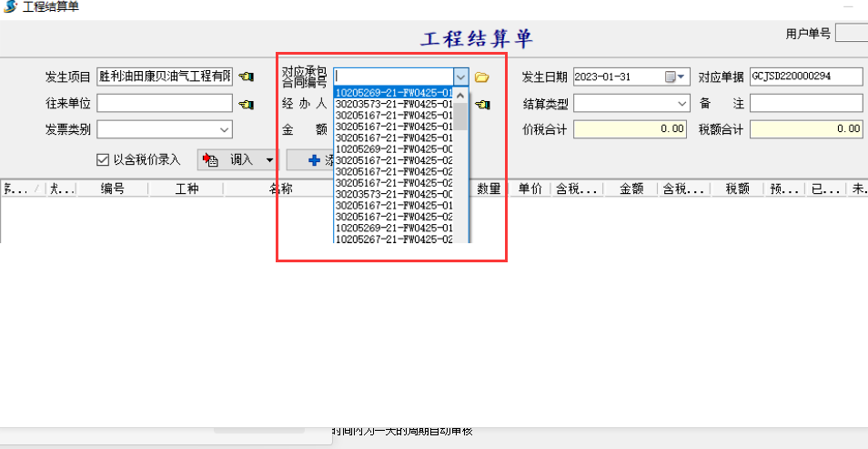Click the 发生项目 lookup hand icon
This screenshot has height=449, width=868.
pyautogui.click(x=246, y=77)
